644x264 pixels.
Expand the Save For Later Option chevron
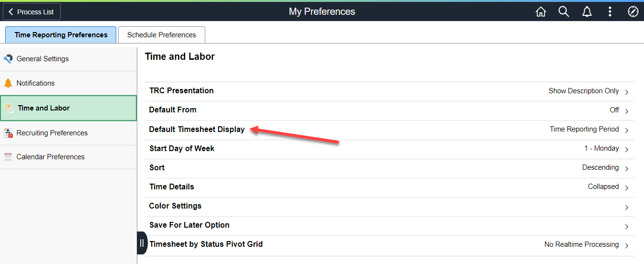coord(627,226)
